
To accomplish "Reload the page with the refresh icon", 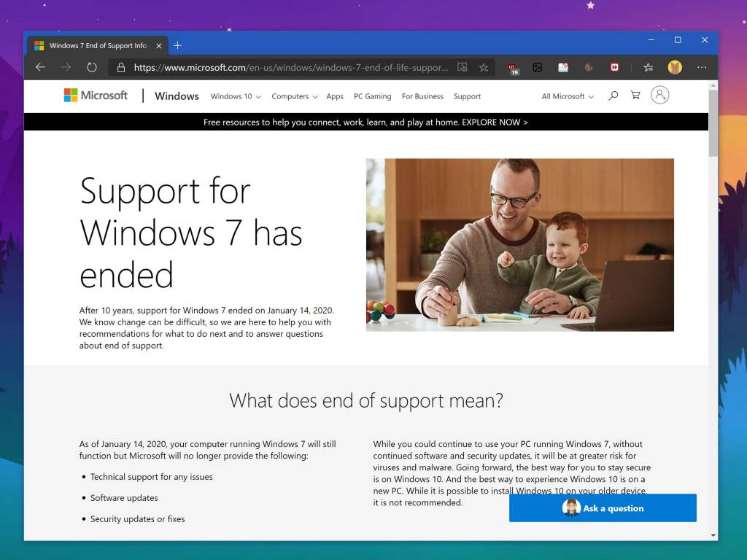I will tap(91, 67).
